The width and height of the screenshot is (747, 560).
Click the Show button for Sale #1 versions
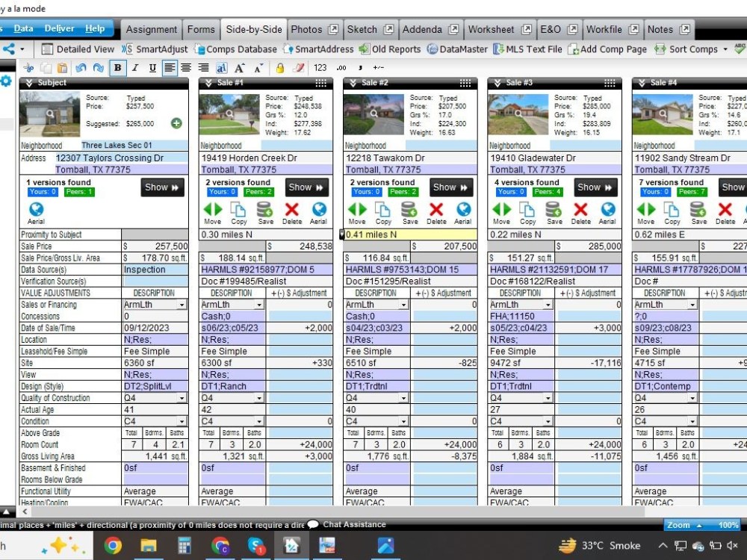point(306,187)
